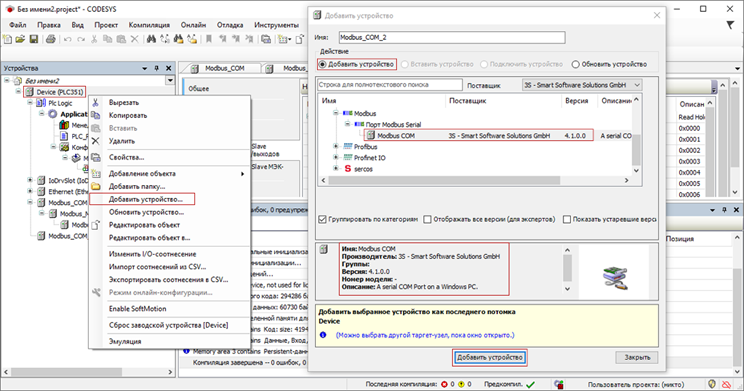This screenshot has width=744, height=391.
Task: Click the scissors icon beside Вырезать
Action: 95,102
